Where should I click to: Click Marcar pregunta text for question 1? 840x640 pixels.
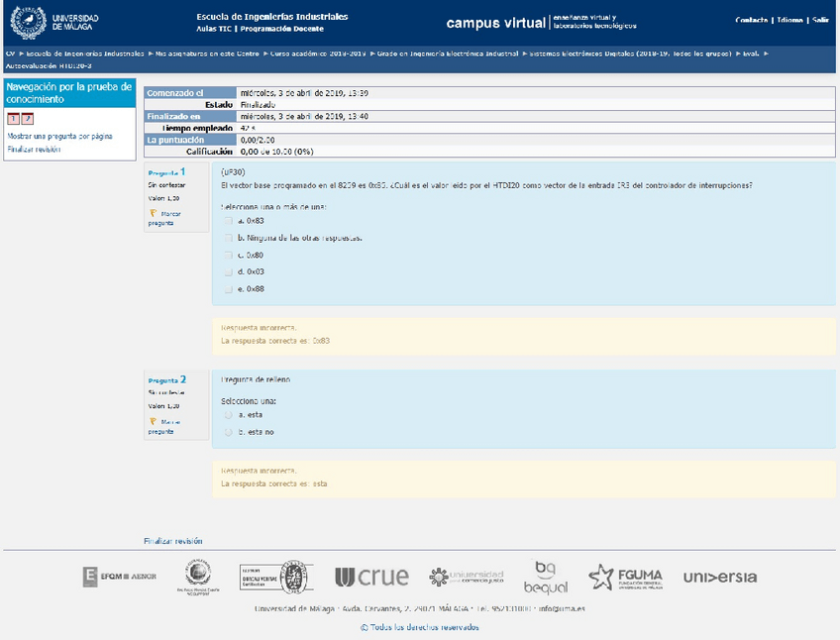(x=165, y=218)
